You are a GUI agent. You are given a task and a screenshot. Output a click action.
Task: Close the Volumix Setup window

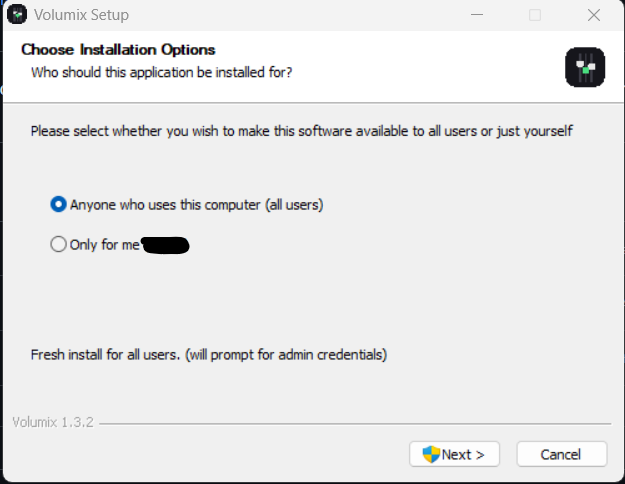click(594, 15)
